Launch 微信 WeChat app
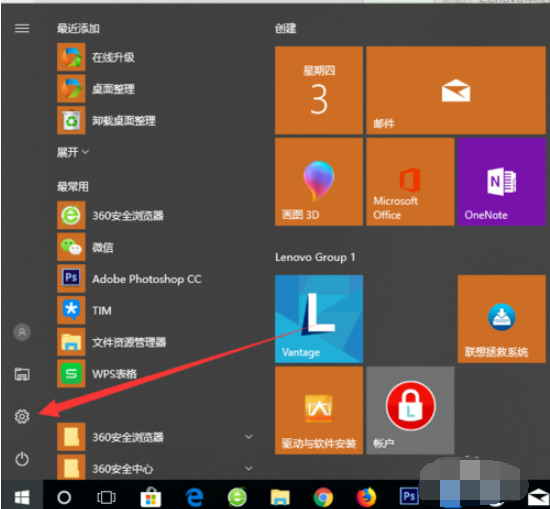This screenshot has width=550, height=509. [x=85, y=247]
